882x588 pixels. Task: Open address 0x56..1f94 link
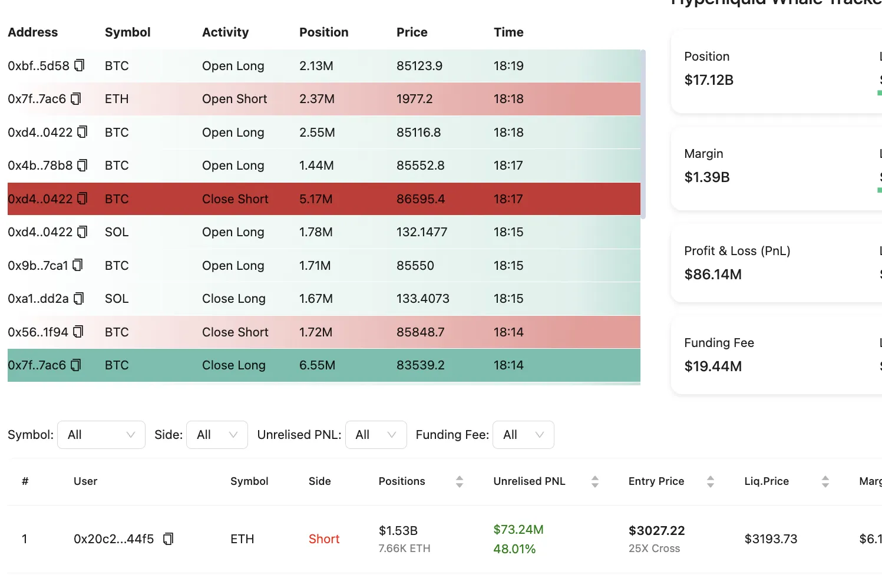(x=38, y=332)
